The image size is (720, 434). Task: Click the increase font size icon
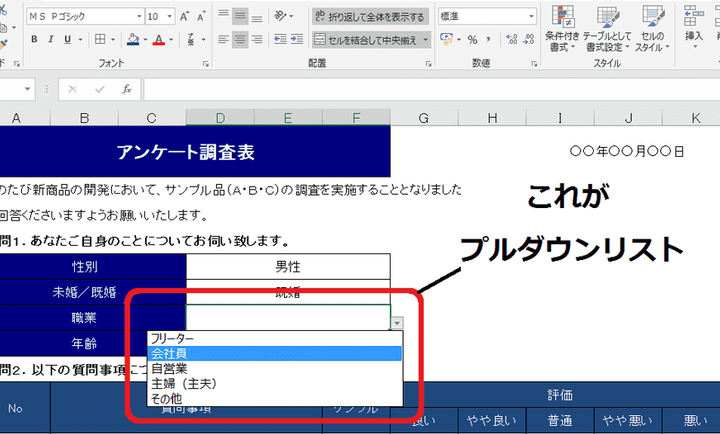(185, 17)
